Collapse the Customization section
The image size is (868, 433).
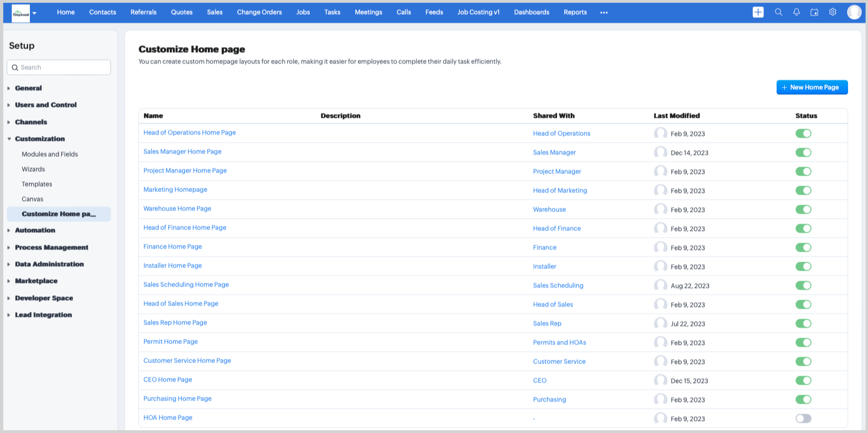click(x=39, y=139)
